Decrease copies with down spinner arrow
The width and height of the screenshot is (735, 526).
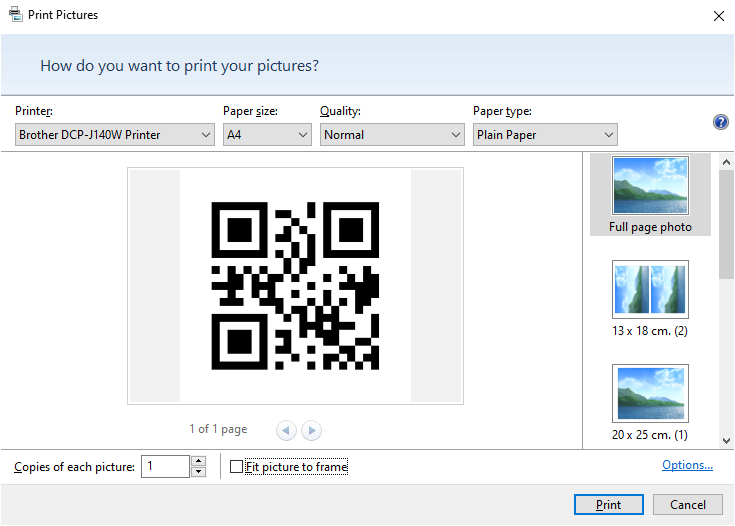pos(199,472)
